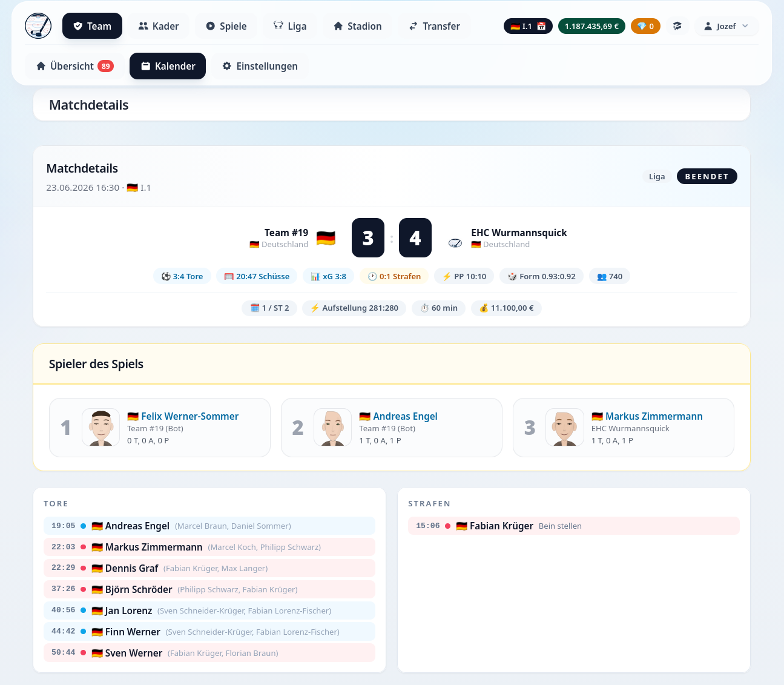Click the 60 min duration chip
The width and height of the screenshot is (784, 685).
click(439, 308)
